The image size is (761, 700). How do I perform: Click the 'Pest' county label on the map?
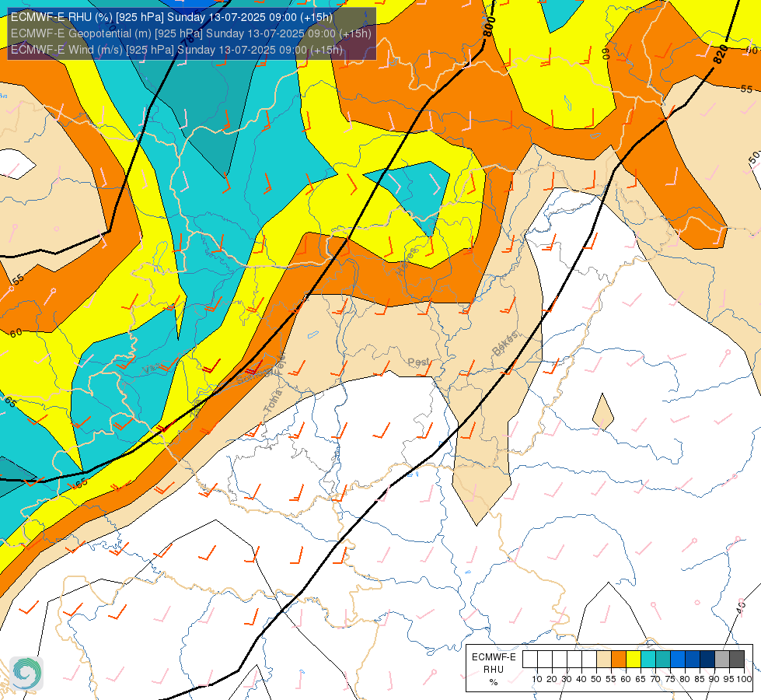pyautogui.click(x=418, y=362)
